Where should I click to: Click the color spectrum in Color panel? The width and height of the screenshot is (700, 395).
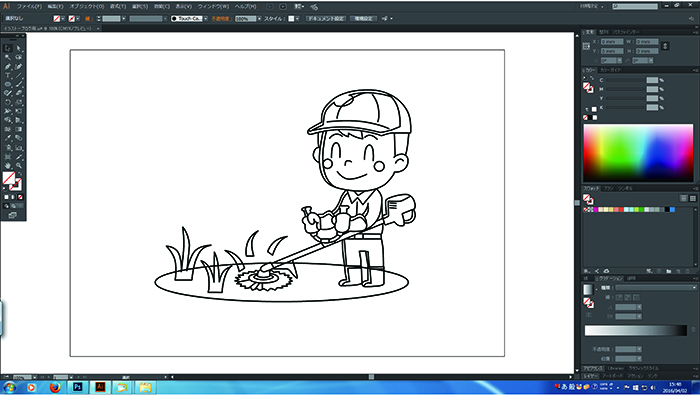click(638, 153)
